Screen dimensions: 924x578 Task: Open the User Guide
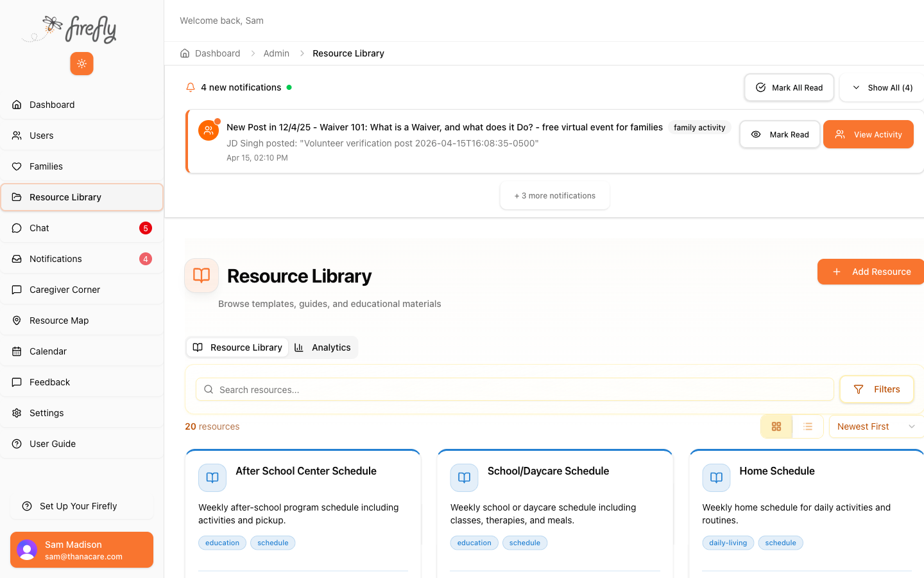(x=81, y=444)
